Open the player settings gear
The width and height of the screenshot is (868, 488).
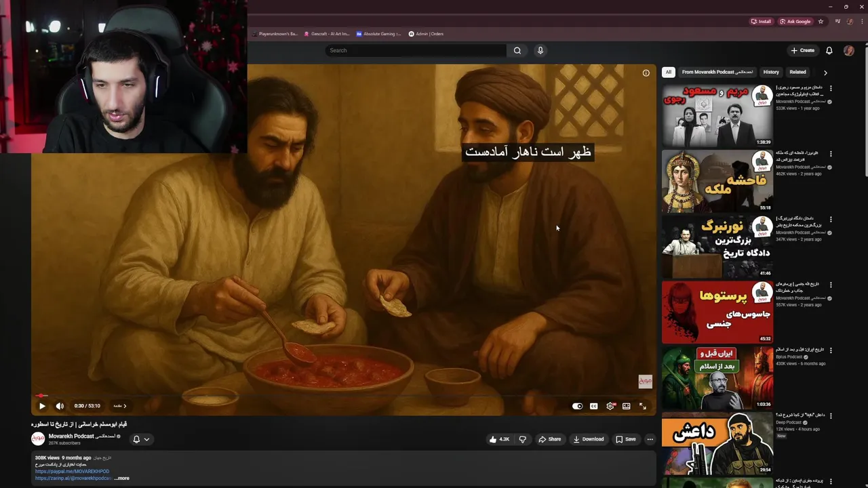coord(610,406)
